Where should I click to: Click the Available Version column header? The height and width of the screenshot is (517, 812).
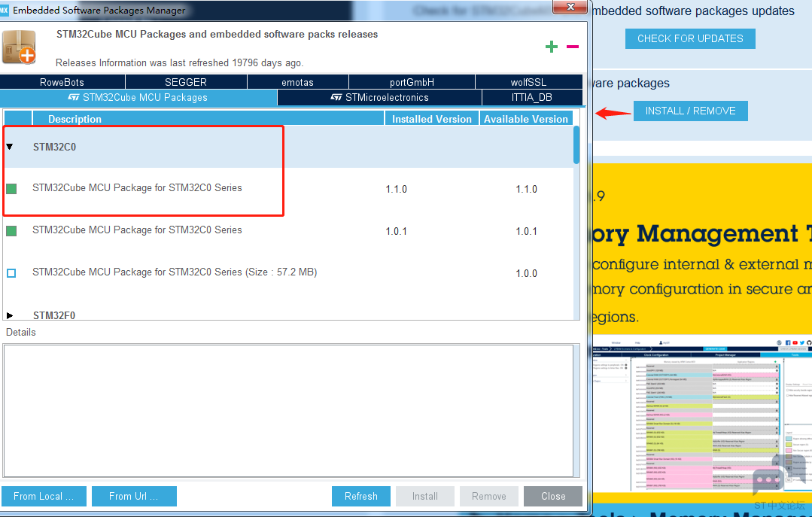coord(525,119)
